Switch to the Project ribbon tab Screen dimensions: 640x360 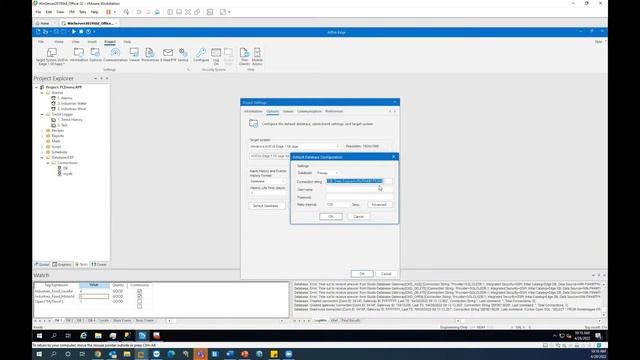110,42
